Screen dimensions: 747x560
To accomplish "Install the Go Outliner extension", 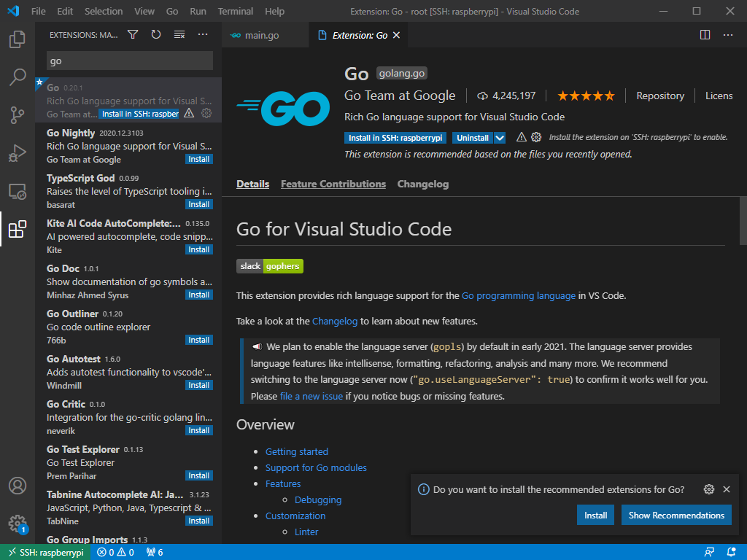I will [x=198, y=340].
